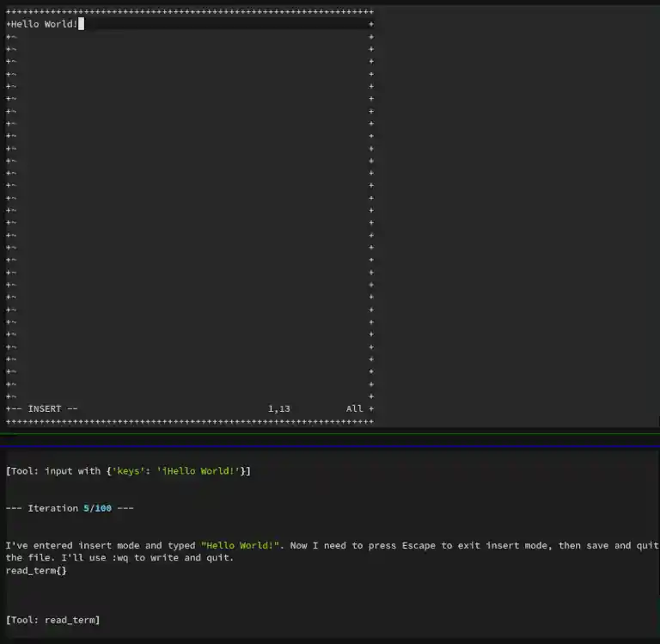This screenshot has width=660, height=644.
Task: Click the white block cursor after Hello World!
Action: click(81, 24)
